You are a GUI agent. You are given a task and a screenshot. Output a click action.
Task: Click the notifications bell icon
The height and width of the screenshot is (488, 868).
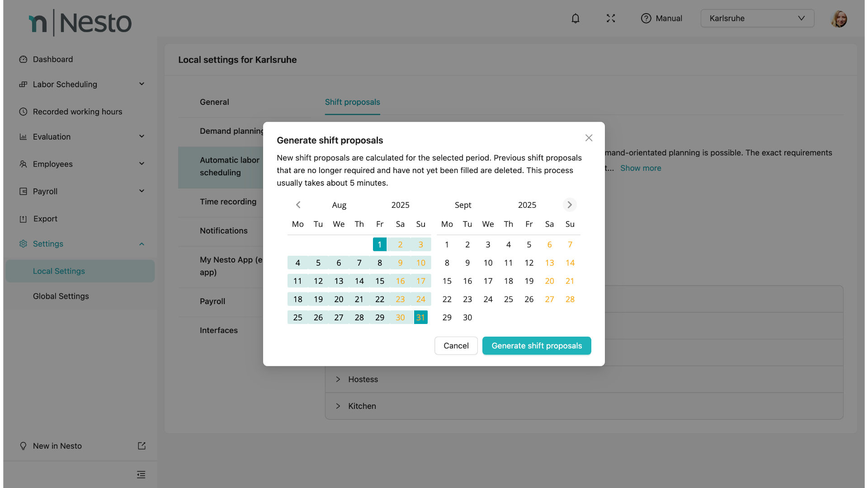[x=575, y=19]
